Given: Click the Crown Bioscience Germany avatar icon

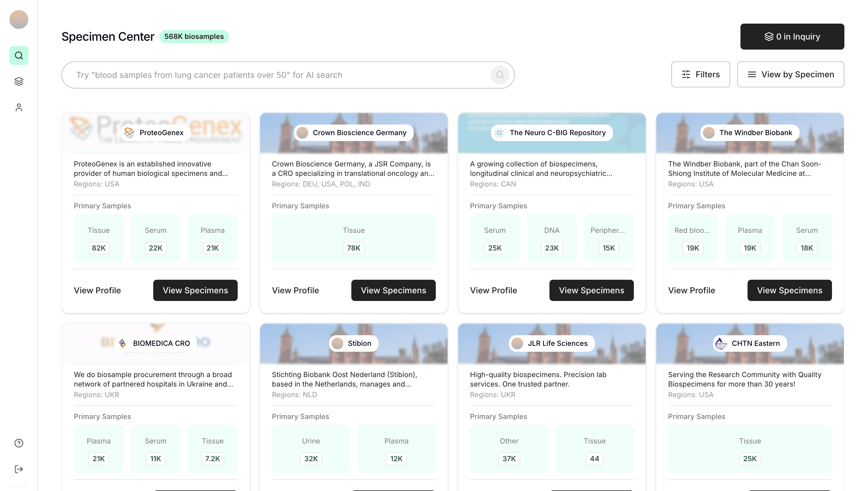Looking at the screenshot, I should [x=302, y=132].
